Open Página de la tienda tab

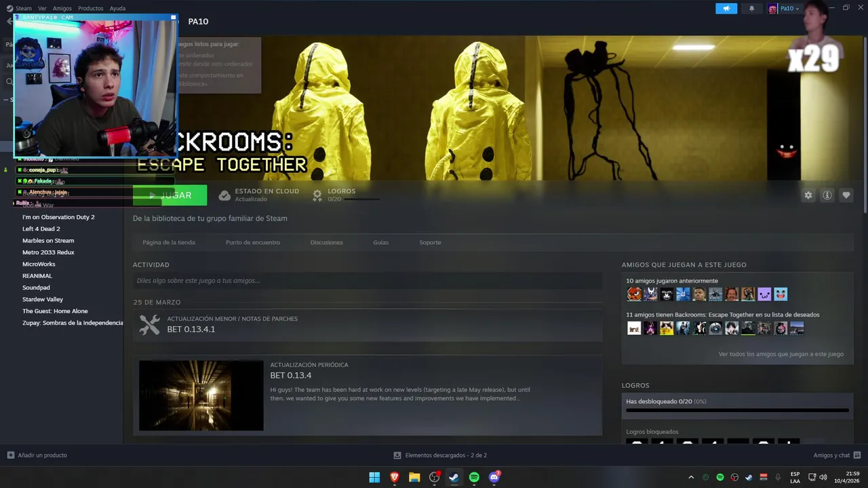tap(169, 242)
